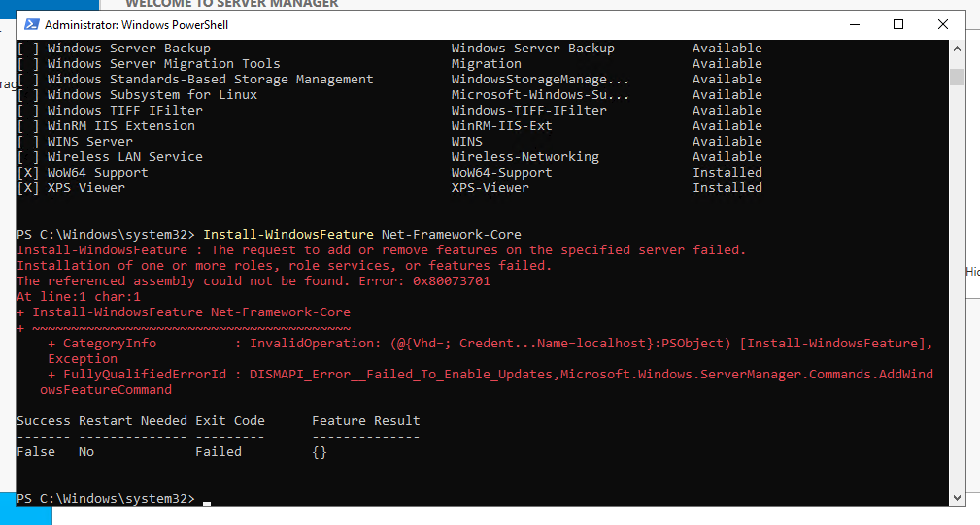Click the [X] marker beside XPS Viewer
Screen dimensions: 980x525
click(x=28, y=188)
